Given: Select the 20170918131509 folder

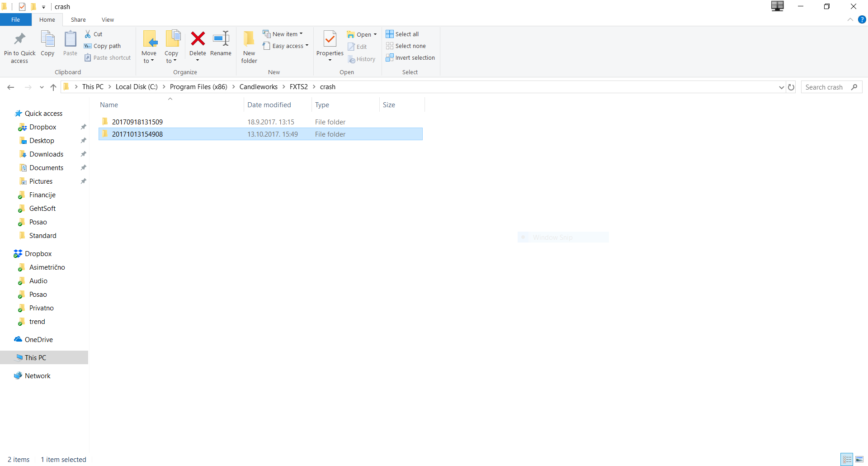Looking at the screenshot, I should coord(260,122).
